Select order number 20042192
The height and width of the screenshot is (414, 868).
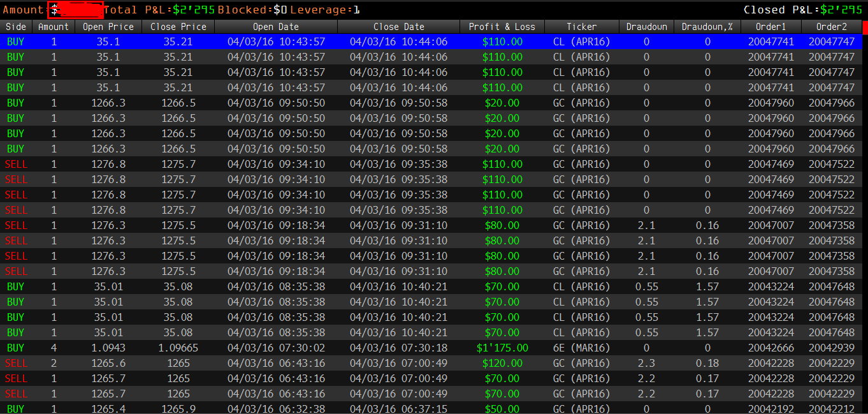click(x=771, y=409)
